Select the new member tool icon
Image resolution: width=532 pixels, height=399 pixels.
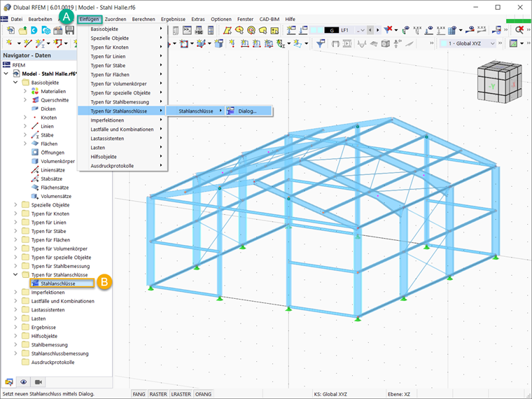(40, 43)
